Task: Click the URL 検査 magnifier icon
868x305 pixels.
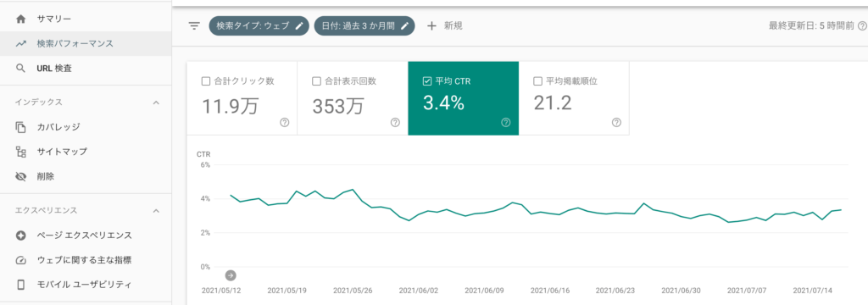Action: coord(21,69)
